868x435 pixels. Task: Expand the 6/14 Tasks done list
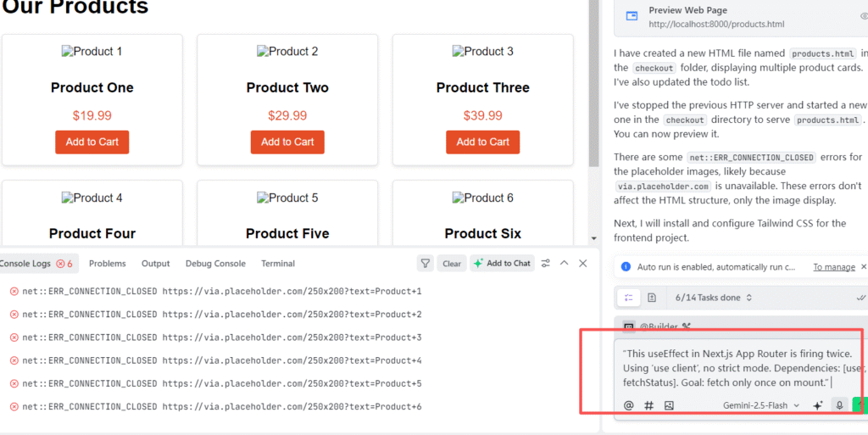click(x=714, y=298)
